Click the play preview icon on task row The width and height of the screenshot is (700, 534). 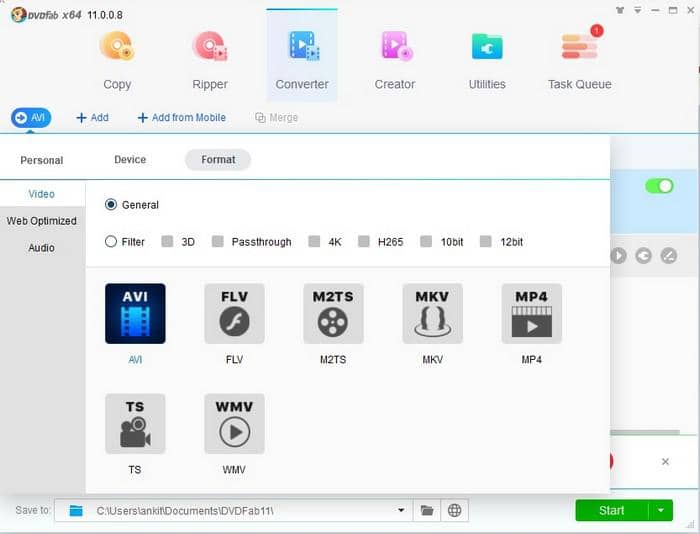tap(618, 256)
